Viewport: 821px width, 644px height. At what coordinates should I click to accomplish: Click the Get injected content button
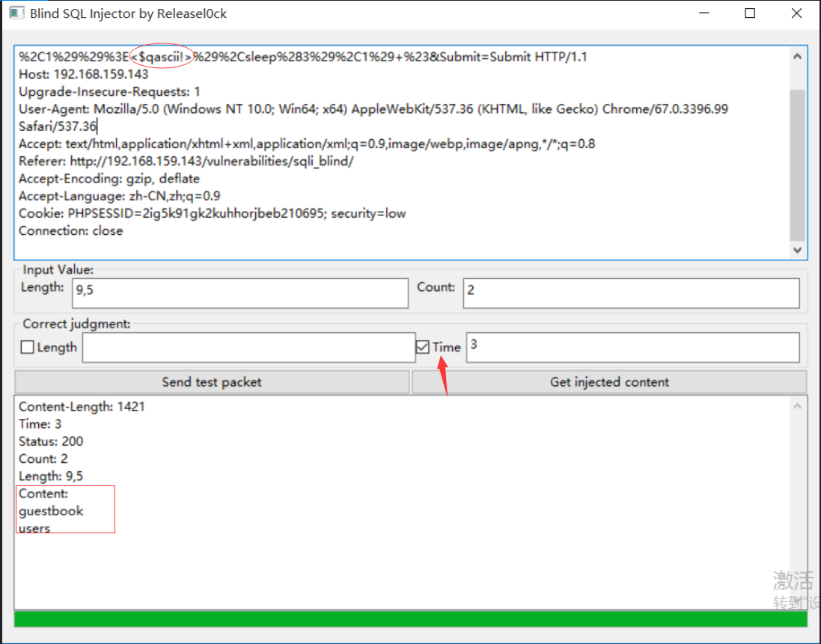point(609,382)
